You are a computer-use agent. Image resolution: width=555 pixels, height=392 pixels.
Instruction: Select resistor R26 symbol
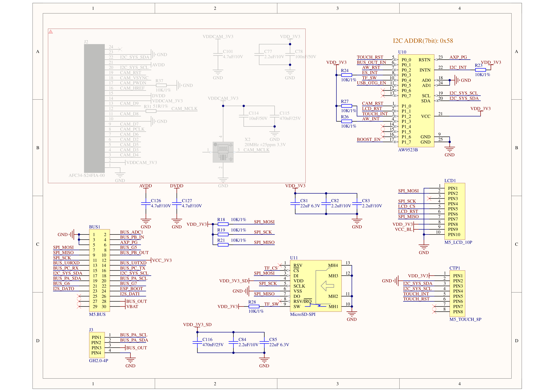346,121
